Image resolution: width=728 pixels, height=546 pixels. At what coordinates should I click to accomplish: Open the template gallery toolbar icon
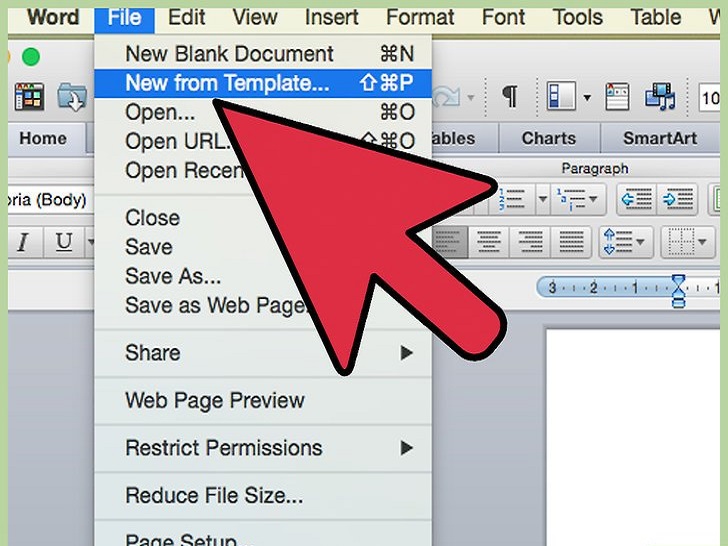29,97
